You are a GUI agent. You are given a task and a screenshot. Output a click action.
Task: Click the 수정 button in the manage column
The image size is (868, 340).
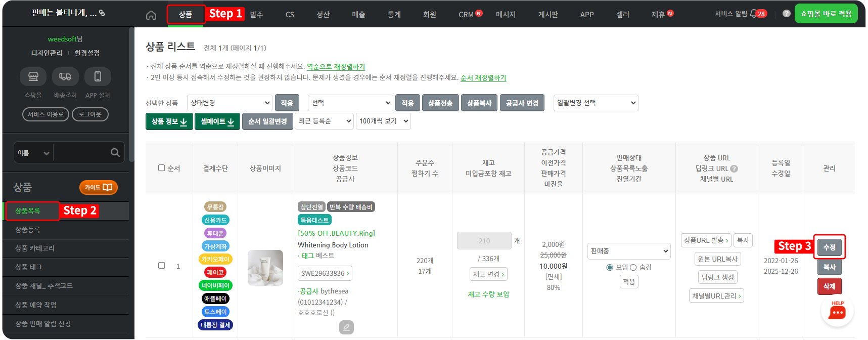(x=830, y=247)
